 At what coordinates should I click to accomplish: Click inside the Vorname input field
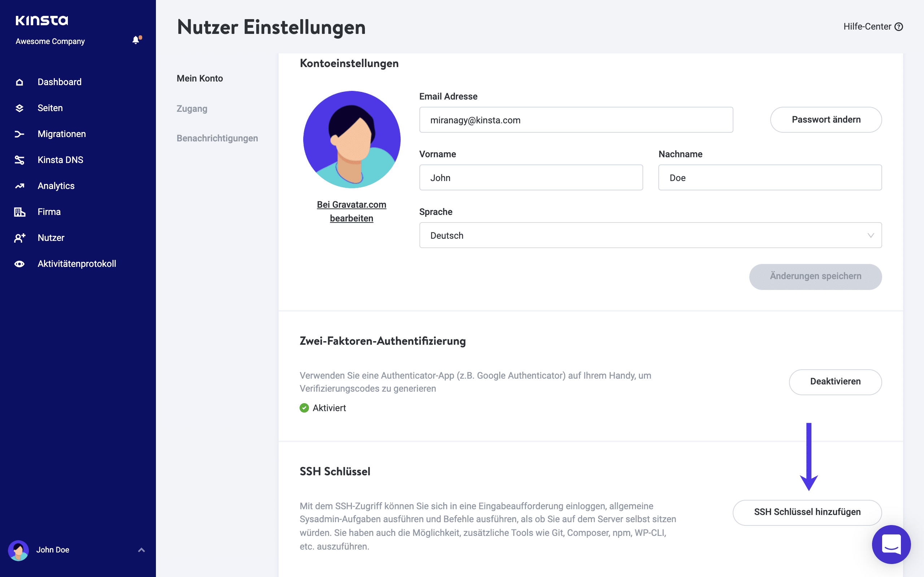(x=531, y=177)
